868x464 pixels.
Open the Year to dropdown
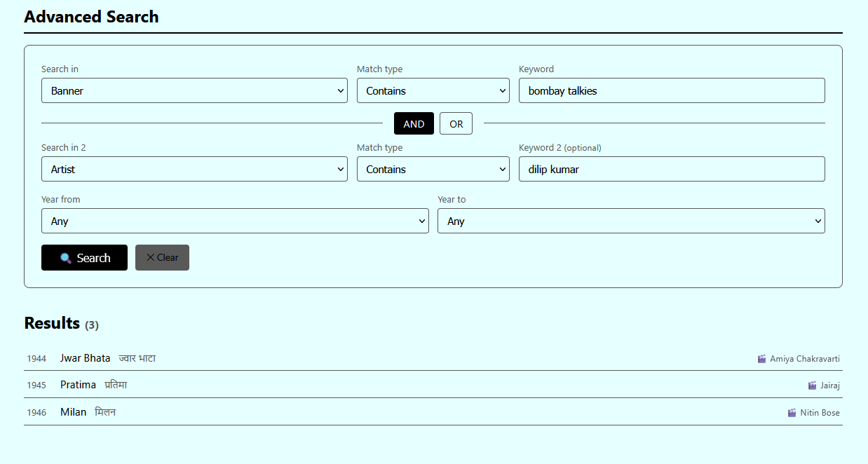(631, 221)
